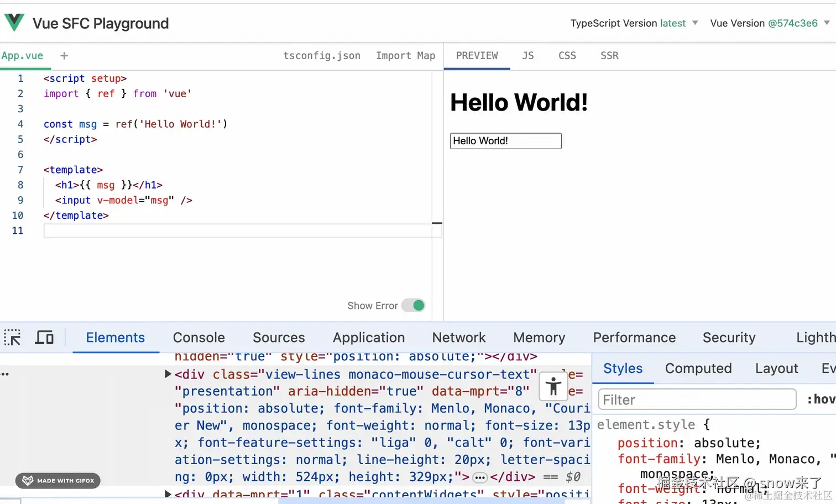
Task: Expand the contentWidgets div node
Action: pyautogui.click(x=168, y=494)
